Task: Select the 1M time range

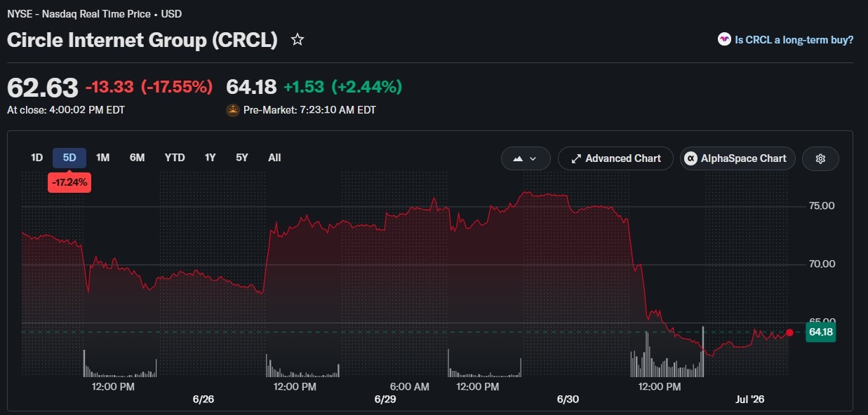Action: pyautogui.click(x=103, y=158)
